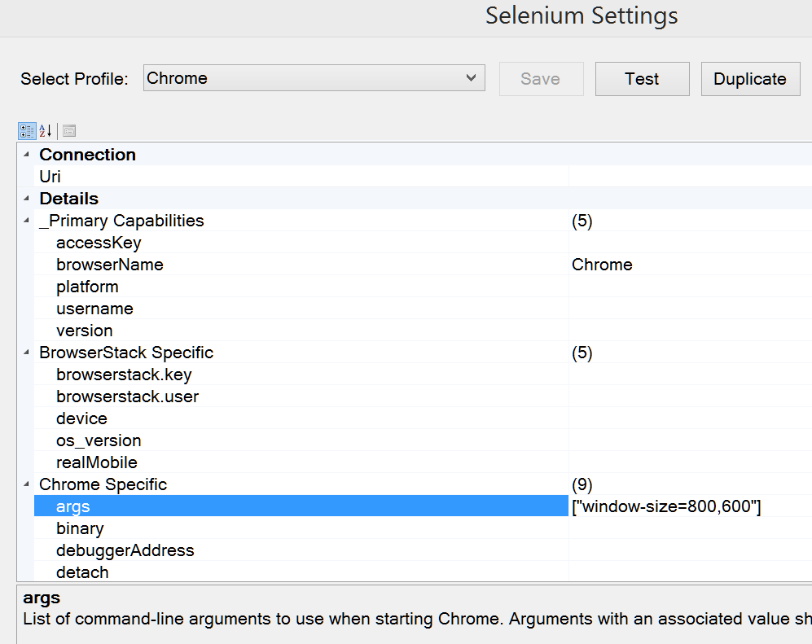Screen dimensions: 812x644
Task: Collapse the Details category
Action: point(26,199)
